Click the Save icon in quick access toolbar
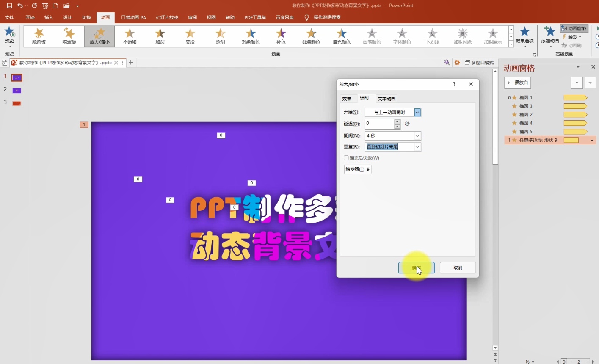The height and width of the screenshot is (364, 599). [9, 6]
